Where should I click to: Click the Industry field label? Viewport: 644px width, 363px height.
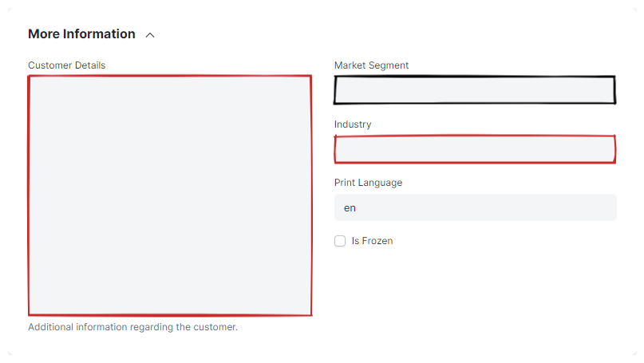coord(353,124)
